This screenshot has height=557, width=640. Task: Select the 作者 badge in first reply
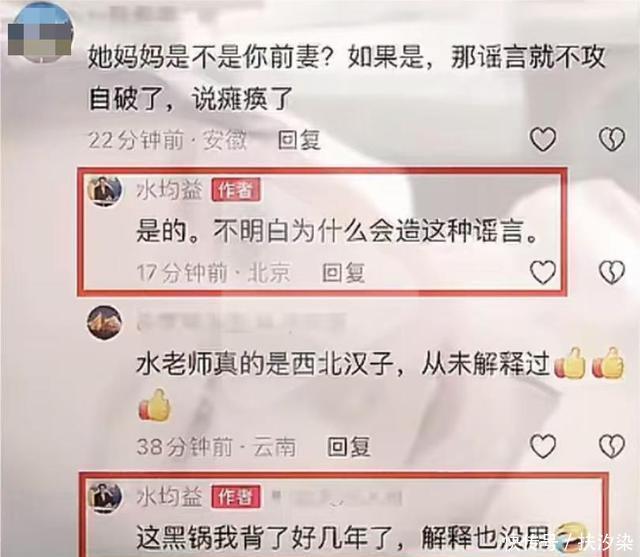click(236, 190)
